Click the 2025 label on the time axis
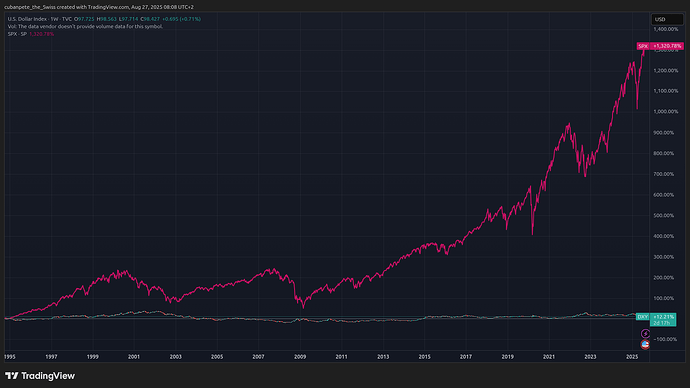 632,357
